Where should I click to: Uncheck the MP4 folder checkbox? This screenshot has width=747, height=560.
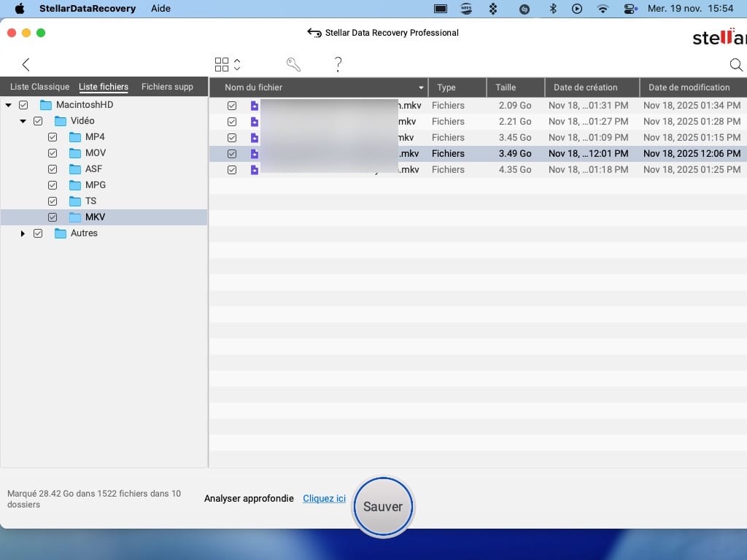(x=53, y=137)
